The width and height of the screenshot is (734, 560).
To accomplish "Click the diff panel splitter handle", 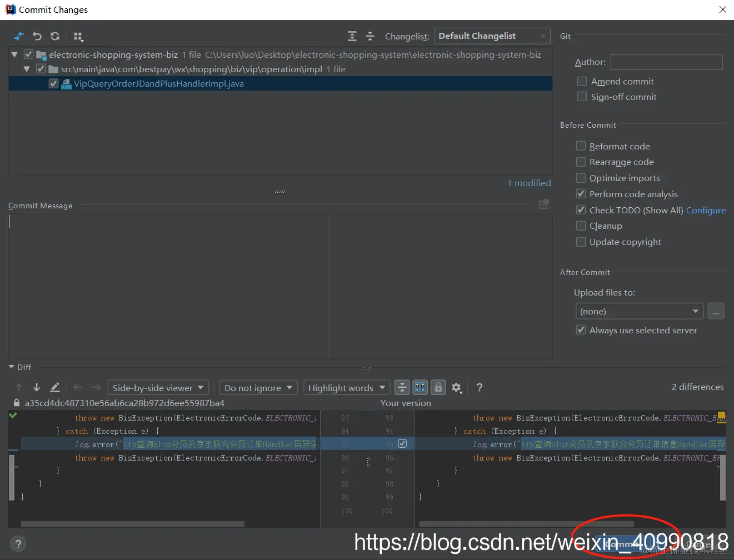I will pos(368,462).
